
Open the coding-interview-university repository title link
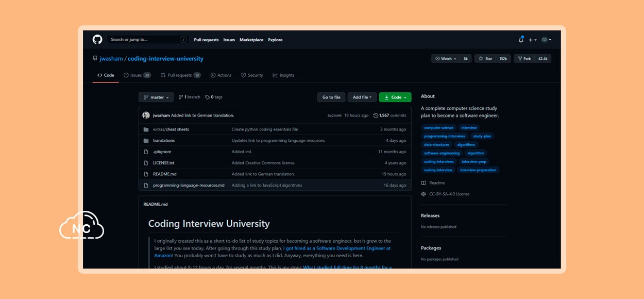pos(165,59)
